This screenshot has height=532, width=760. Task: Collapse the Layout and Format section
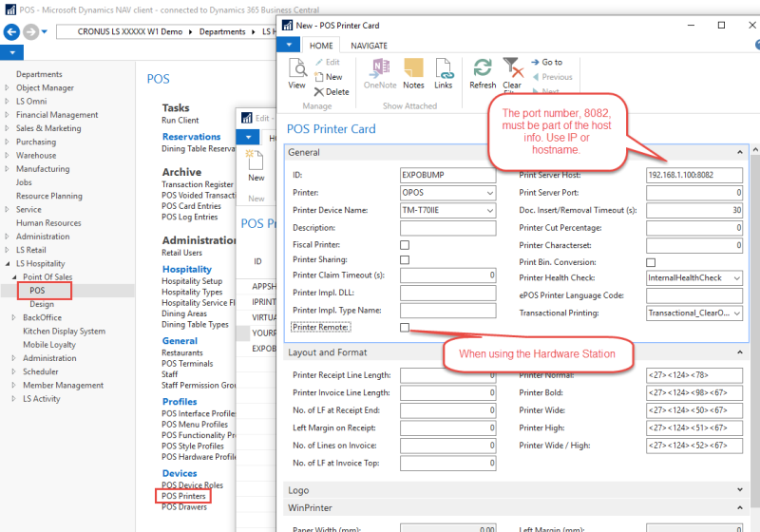[x=740, y=352]
